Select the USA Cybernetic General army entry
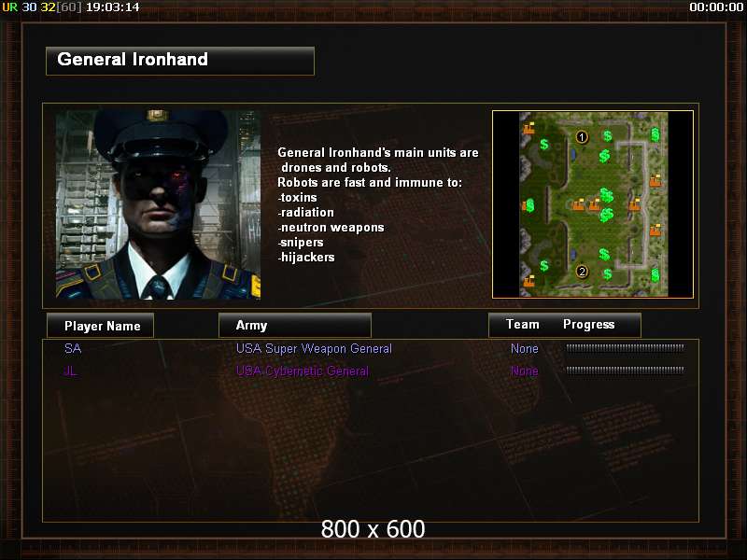Image resolution: width=747 pixels, height=560 pixels. 303,371
